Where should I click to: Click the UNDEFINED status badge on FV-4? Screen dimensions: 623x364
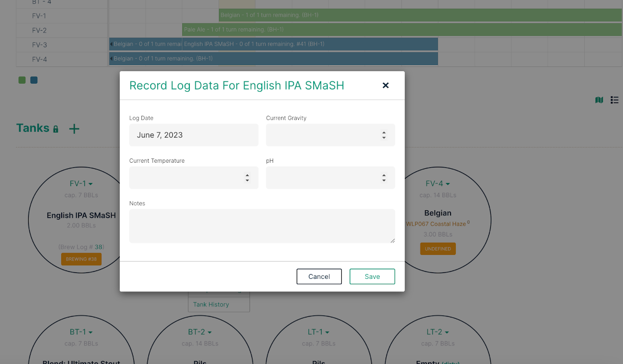tap(438, 249)
